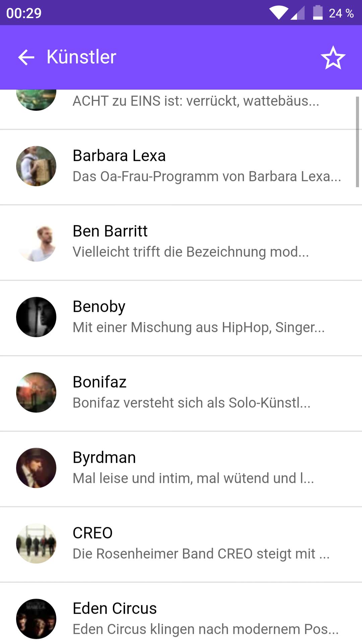This screenshot has width=362, height=644.
Task: Open the ACHT zu EINS artist entry
Action: [x=196, y=101]
